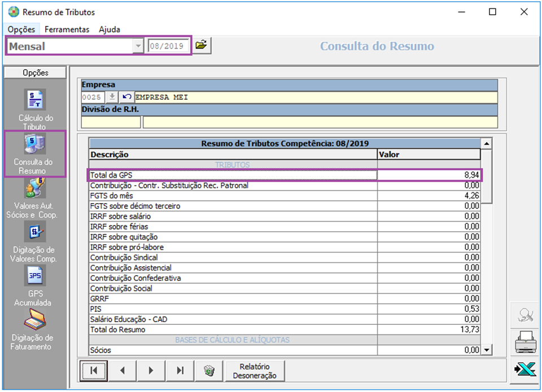Image resolution: width=542 pixels, height=392 pixels.
Task: Click the EMPRESA MEI name field
Action: click(x=316, y=98)
